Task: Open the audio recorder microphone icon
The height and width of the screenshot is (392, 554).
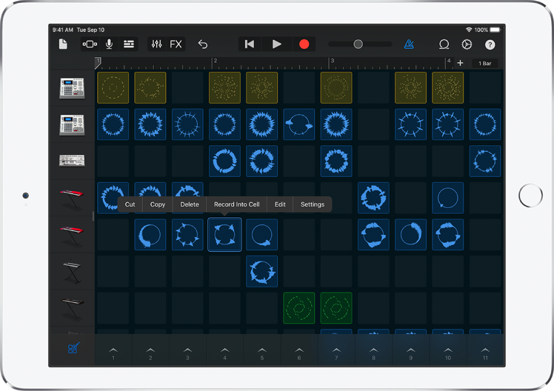Action: click(x=109, y=44)
